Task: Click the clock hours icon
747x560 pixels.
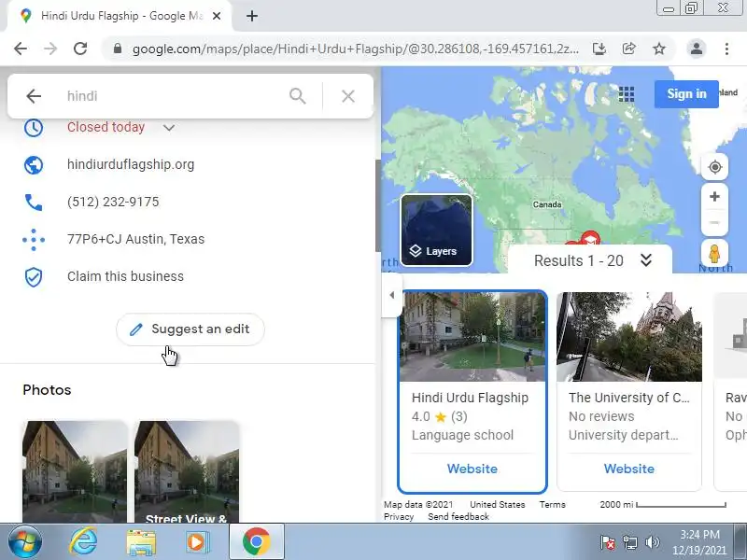Action: coord(34,128)
